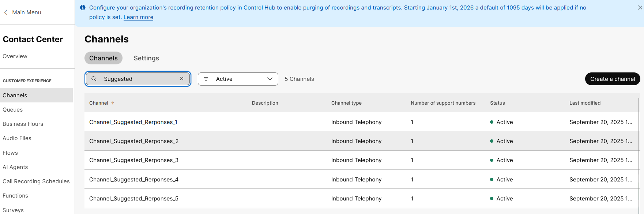Clear the Suggested search text
This screenshot has width=644, height=214.
[182, 79]
